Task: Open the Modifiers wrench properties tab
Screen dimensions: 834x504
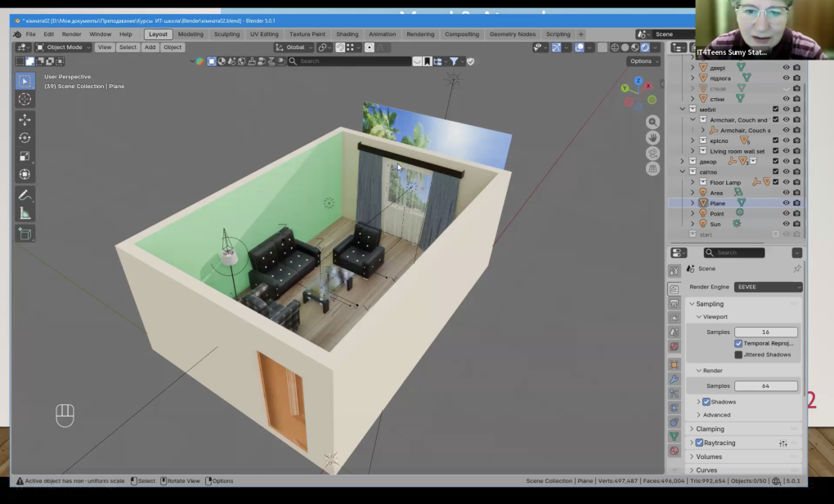Action: pyautogui.click(x=675, y=379)
